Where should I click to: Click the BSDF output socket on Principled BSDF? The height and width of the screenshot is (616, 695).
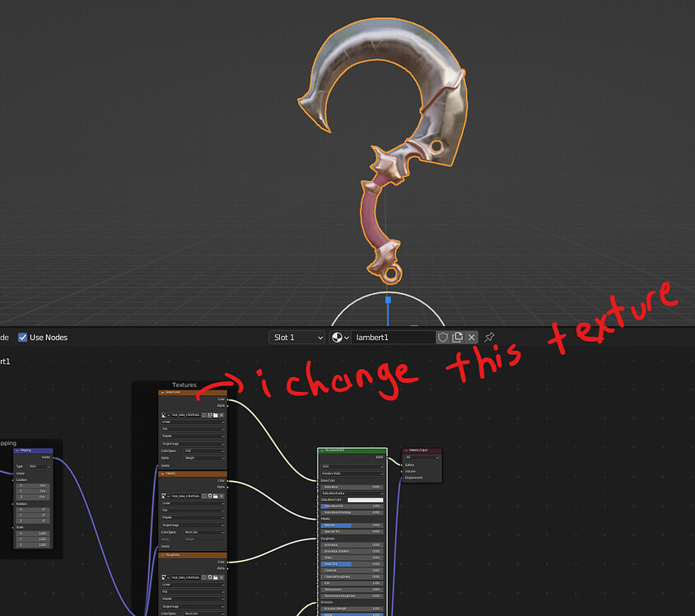[387, 457]
